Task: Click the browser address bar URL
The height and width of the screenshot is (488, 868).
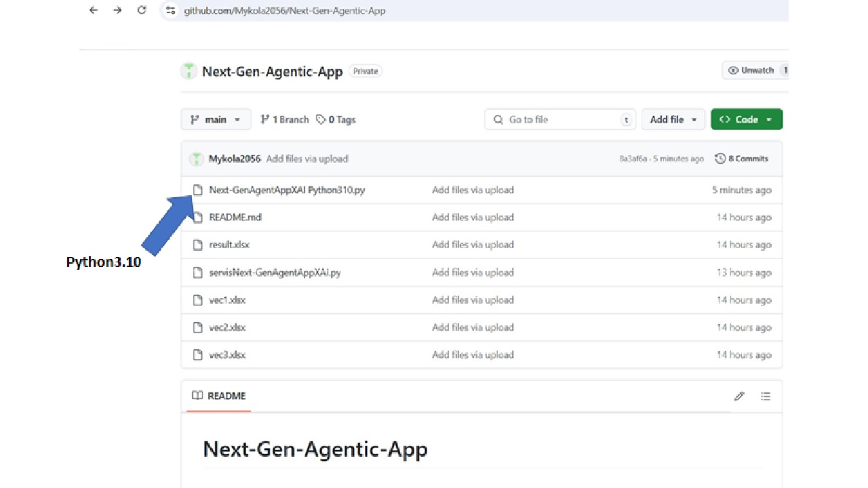Action: pyautogui.click(x=285, y=11)
